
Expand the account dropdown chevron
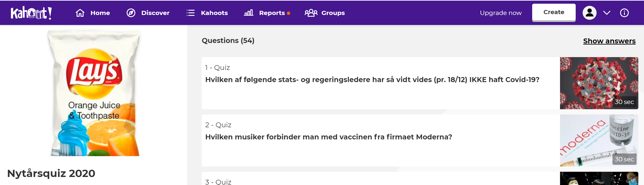coord(607,13)
